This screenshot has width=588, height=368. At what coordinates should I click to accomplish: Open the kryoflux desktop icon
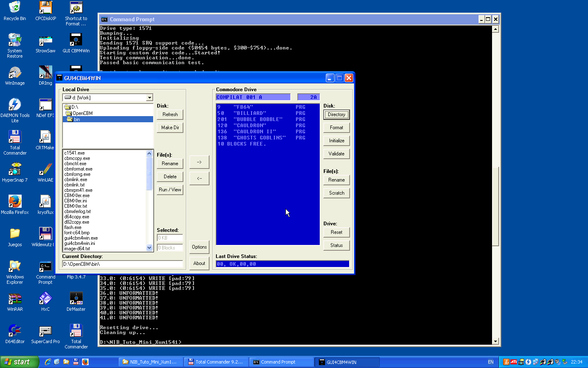point(45,205)
